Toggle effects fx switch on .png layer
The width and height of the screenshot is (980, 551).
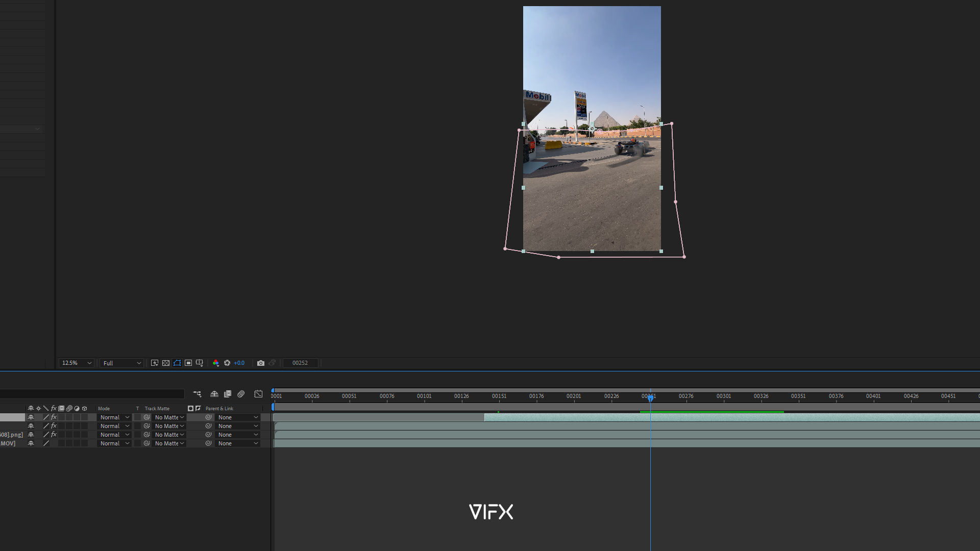coord(54,435)
